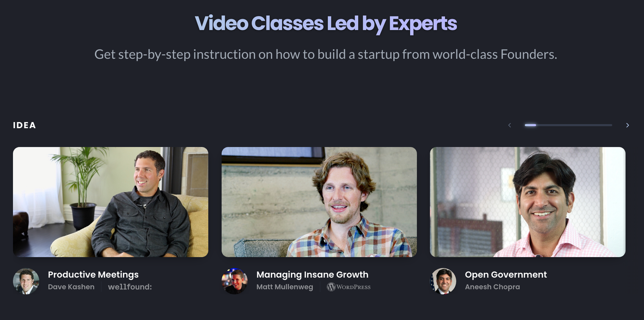This screenshot has width=644, height=320.
Task: Click the Aneesh Chopra name link
Action: click(x=492, y=287)
